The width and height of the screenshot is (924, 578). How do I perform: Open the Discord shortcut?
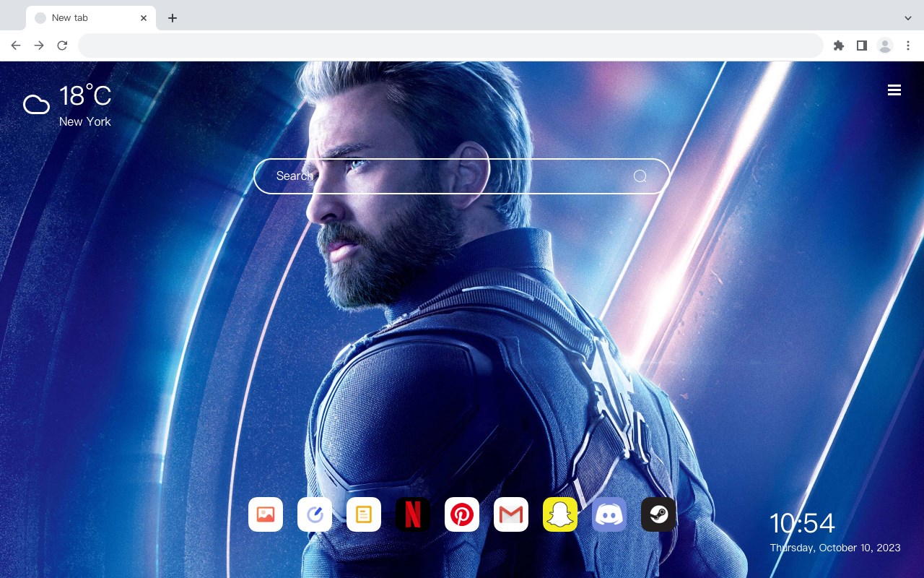(609, 514)
